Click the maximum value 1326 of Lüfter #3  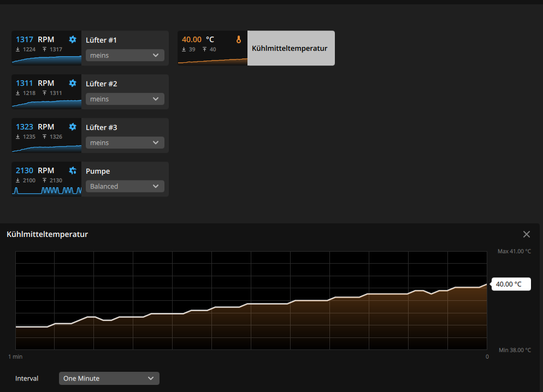pyautogui.click(x=56, y=136)
